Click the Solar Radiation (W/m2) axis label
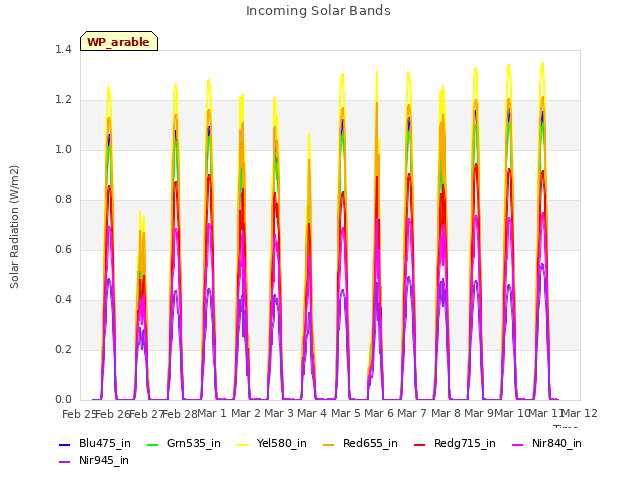 point(14,227)
